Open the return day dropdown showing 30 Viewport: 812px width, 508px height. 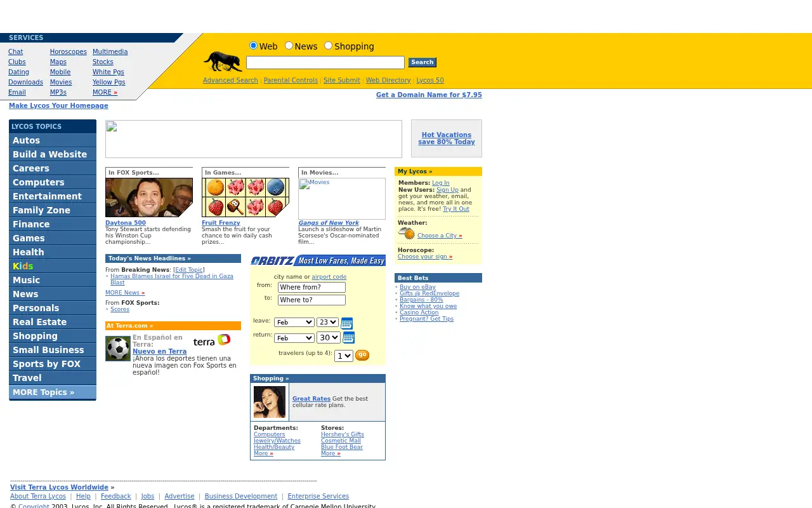[x=329, y=338]
